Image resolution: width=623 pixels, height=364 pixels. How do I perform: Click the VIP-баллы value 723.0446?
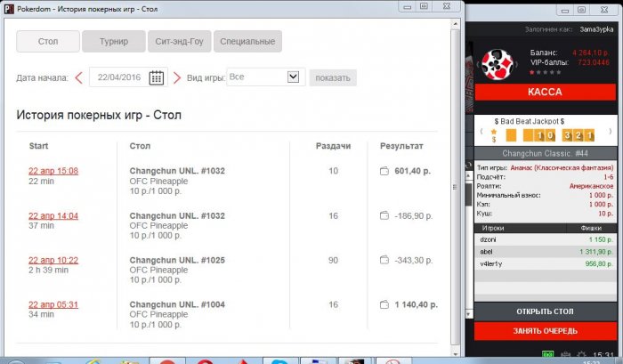pos(594,62)
